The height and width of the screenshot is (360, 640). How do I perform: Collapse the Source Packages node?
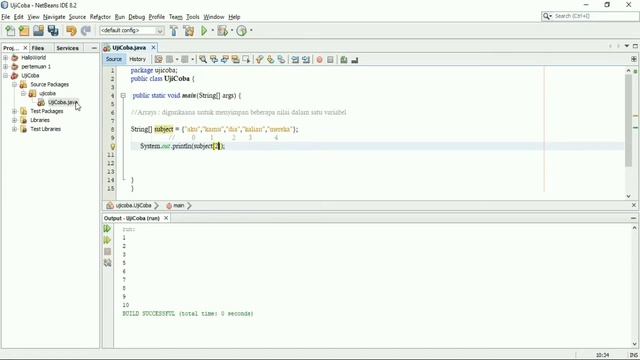click(15, 84)
